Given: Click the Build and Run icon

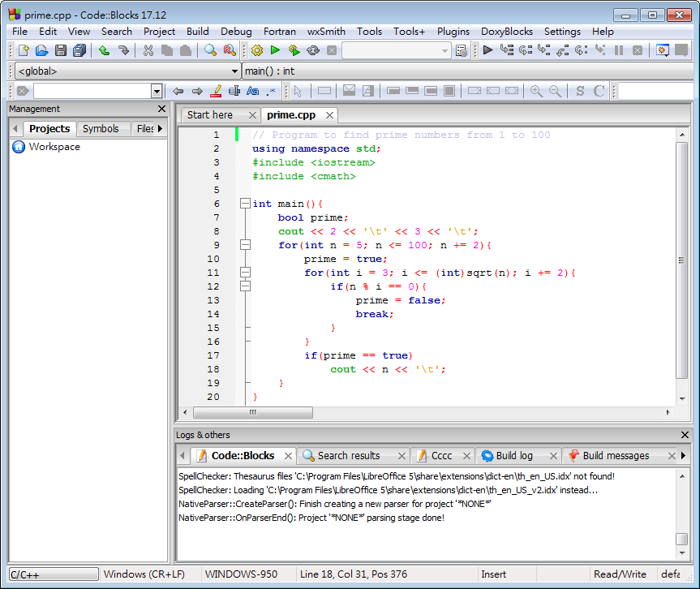Looking at the screenshot, I should coord(294,50).
